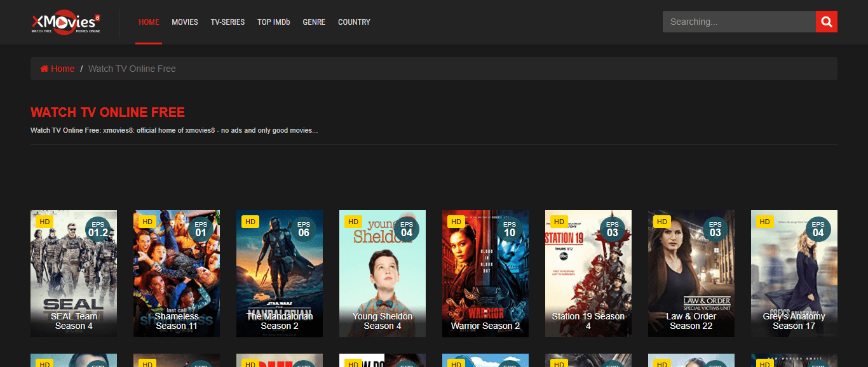Click the XMovies8 logo
The height and width of the screenshot is (367, 868).
pyautogui.click(x=65, y=23)
